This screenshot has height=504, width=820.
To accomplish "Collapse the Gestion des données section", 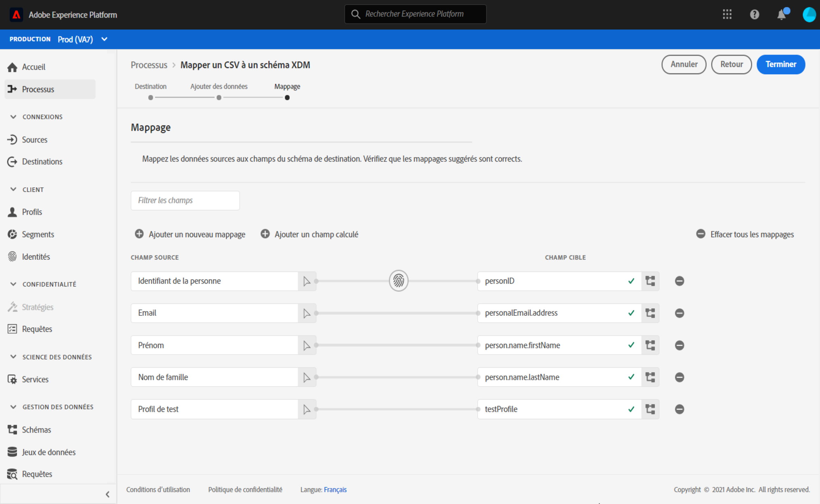I will tap(13, 407).
